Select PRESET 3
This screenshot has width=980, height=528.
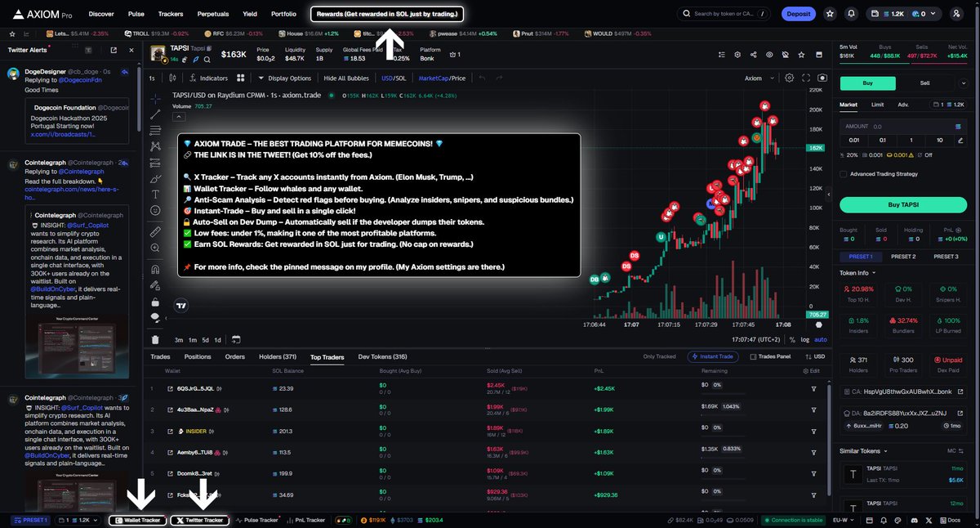coord(946,257)
